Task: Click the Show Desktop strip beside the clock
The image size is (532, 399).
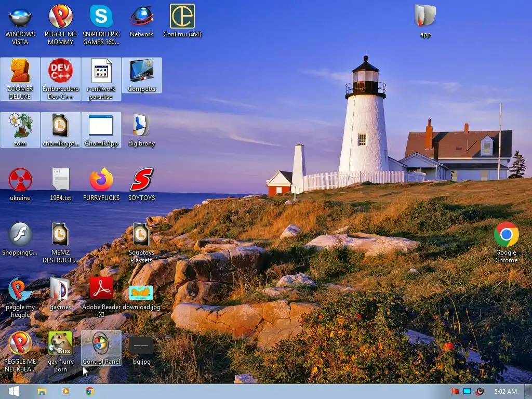Action: [x=528, y=392]
